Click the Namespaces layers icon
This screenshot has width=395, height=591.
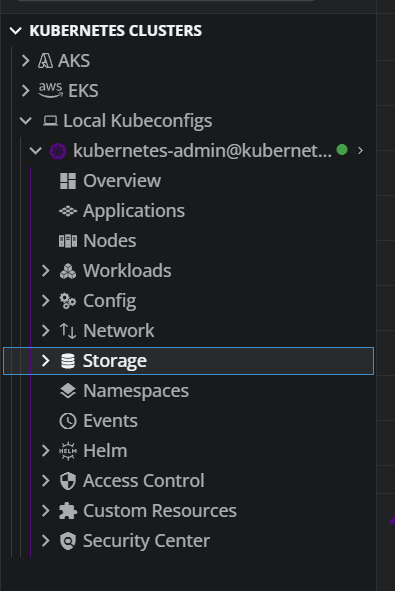click(x=68, y=391)
